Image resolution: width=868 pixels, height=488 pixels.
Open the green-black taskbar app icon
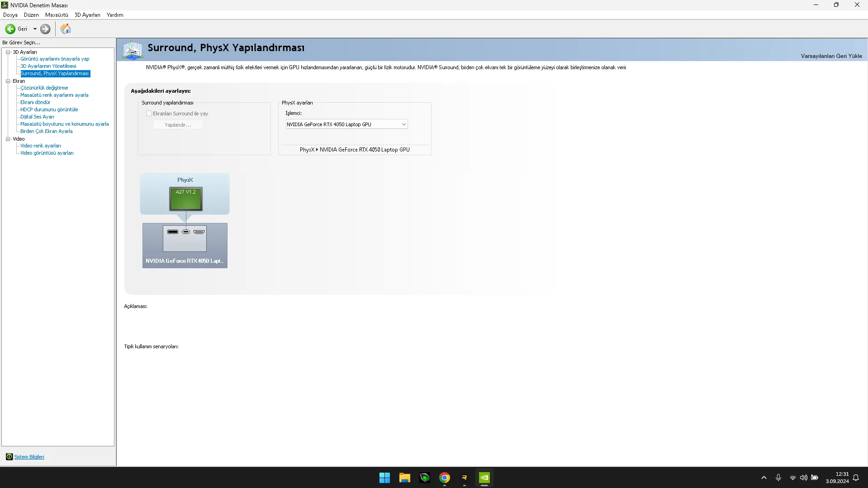[x=424, y=478]
